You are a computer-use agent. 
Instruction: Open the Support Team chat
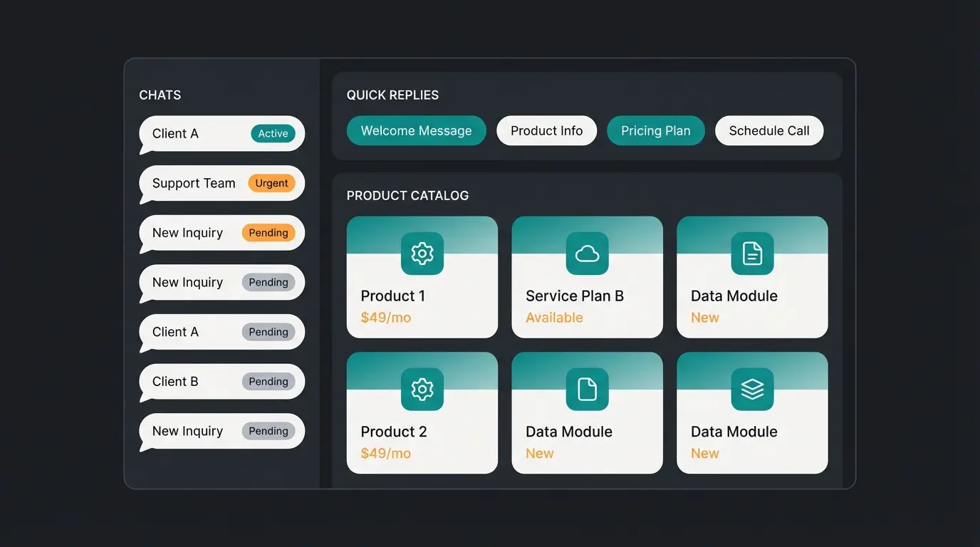tap(194, 183)
